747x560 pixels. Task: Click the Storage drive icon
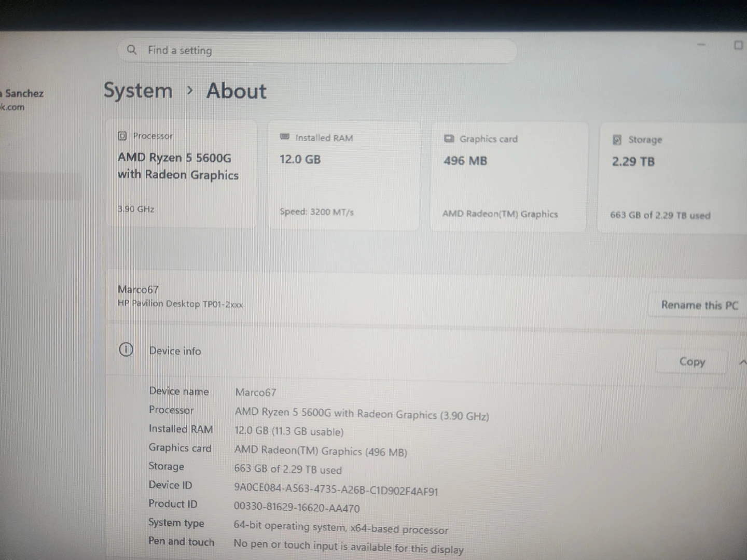(x=617, y=139)
